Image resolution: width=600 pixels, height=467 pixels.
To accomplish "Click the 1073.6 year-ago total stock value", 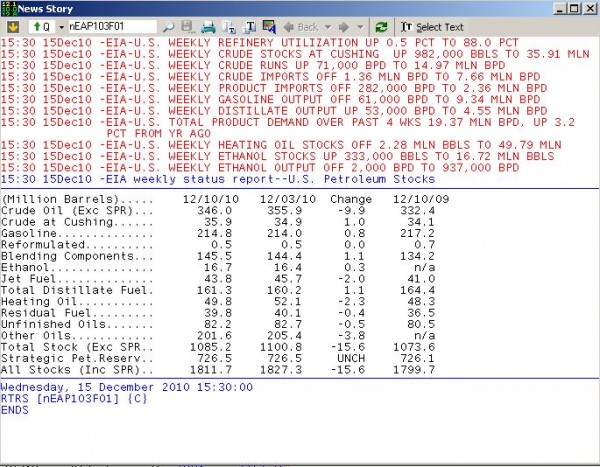I will [414, 347].
